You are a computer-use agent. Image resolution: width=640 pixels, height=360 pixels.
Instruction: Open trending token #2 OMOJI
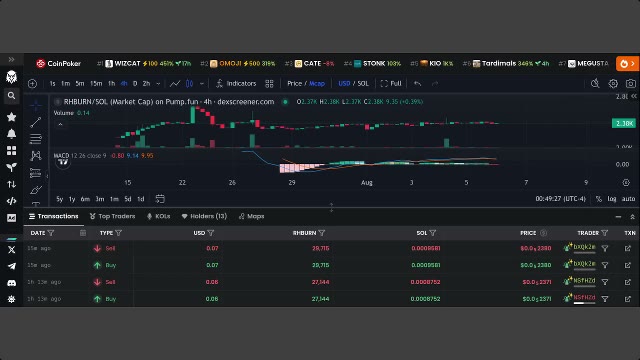pos(238,64)
